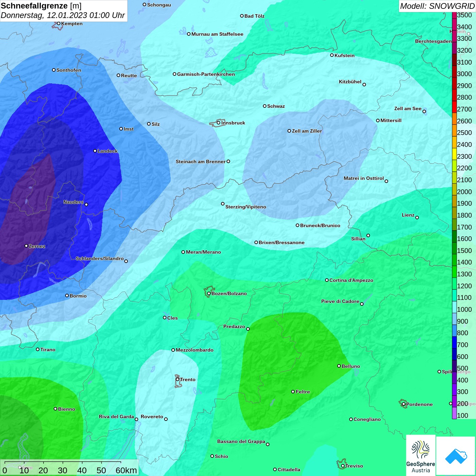This screenshot has width=476, height=476.
Task: Pick the Lienz location marker circle
Action: click(417, 218)
